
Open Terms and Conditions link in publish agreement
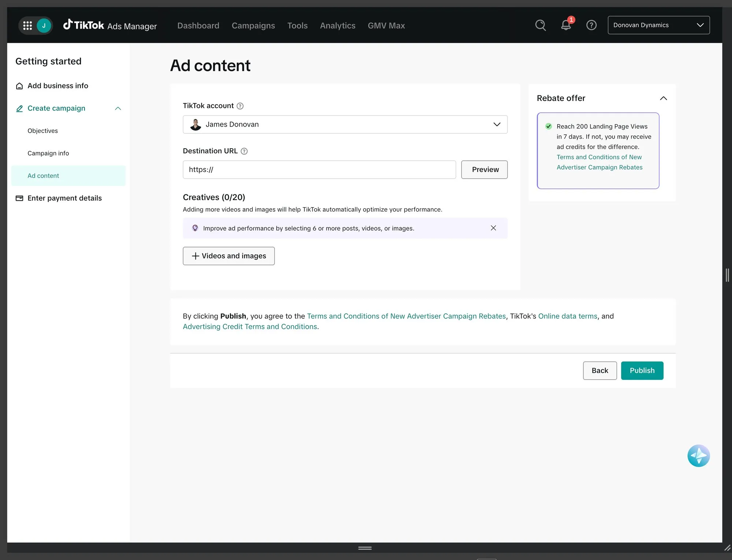tap(406, 316)
